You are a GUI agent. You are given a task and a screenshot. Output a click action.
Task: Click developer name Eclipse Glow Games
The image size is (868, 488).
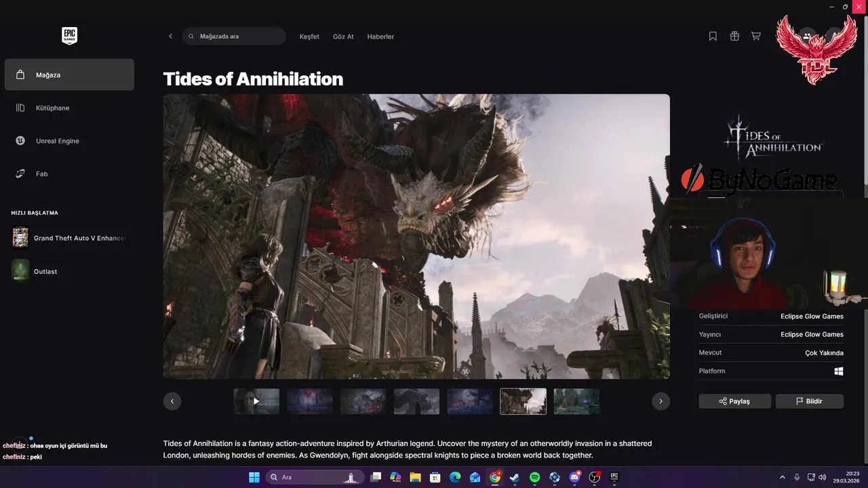[812, 317]
